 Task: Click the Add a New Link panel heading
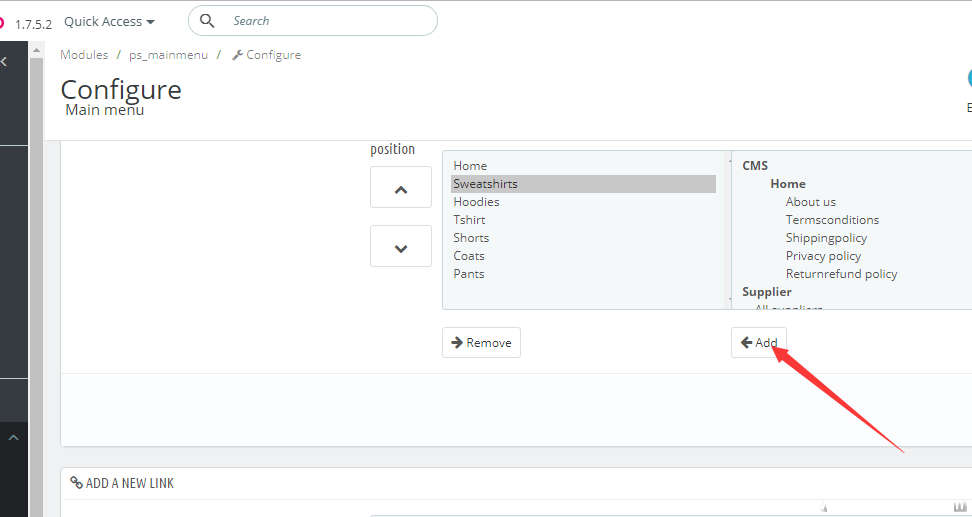click(x=122, y=483)
